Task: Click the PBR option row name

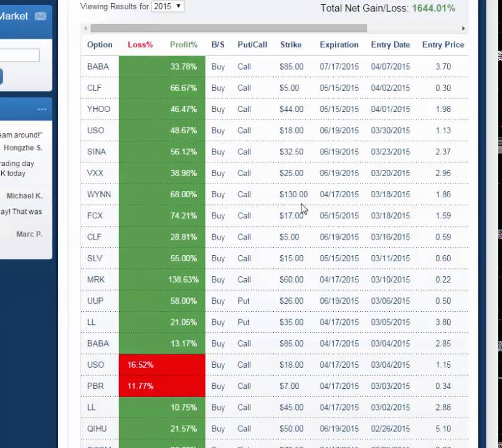Action: [x=95, y=386]
